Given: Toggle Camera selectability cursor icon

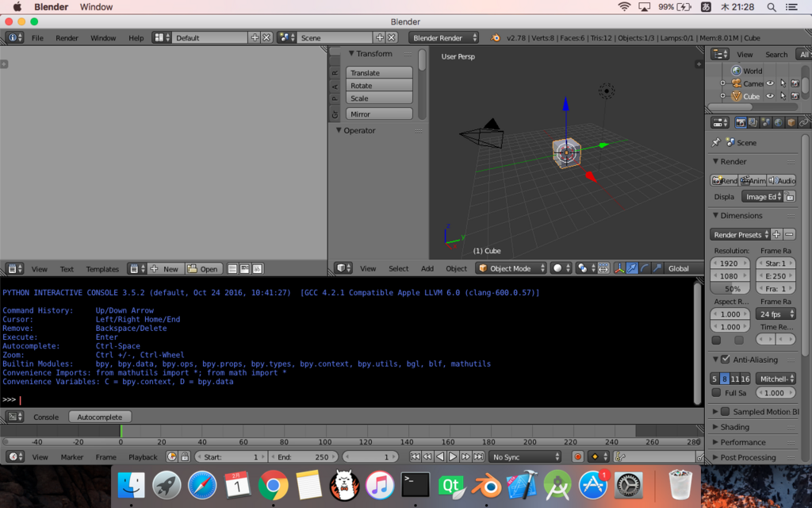Looking at the screenshot, I should [x=783, y=83].
